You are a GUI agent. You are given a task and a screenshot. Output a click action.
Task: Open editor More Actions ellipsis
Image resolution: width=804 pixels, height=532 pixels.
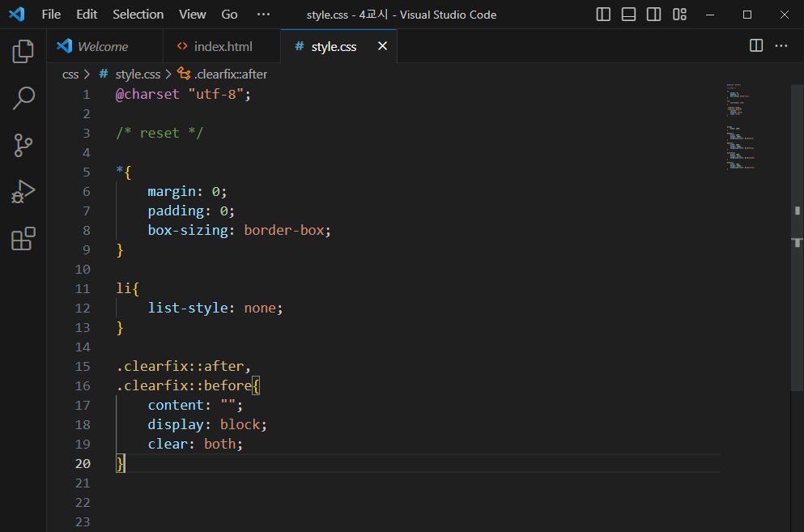pyautogui.click(x=781, y=45)
